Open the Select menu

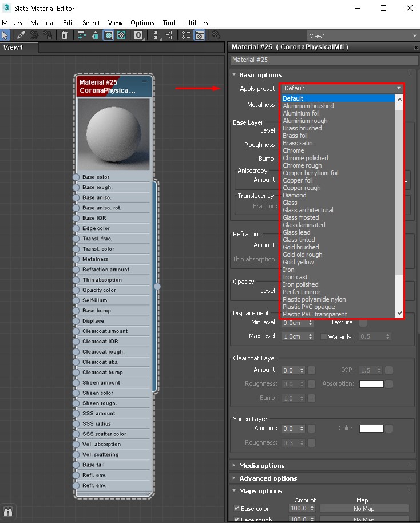(x=91, y=23)
